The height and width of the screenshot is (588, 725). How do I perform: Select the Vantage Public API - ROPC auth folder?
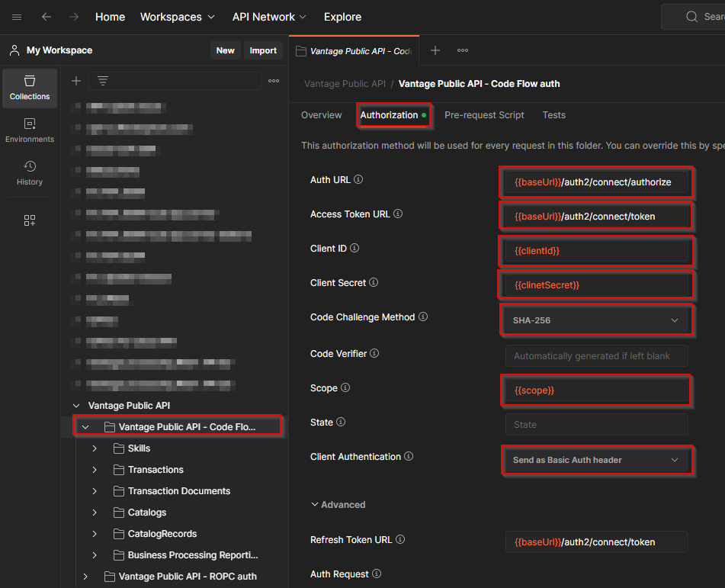click(x=187, y=577)
